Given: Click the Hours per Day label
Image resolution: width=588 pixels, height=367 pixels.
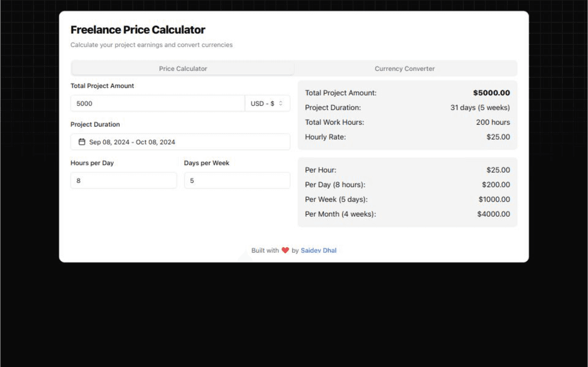Looking at the screenshot, I should click(x=92, y=163).
